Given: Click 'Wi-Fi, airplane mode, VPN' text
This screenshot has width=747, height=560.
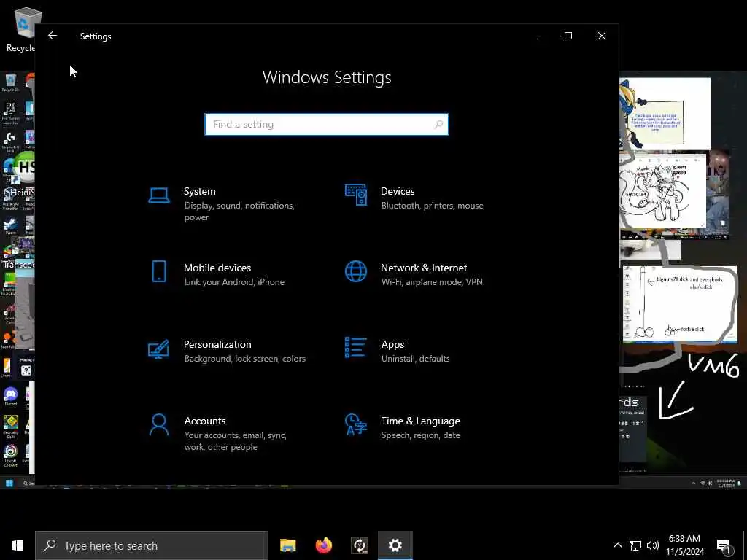Looking at the screenshot, I should tap(432, 282).
